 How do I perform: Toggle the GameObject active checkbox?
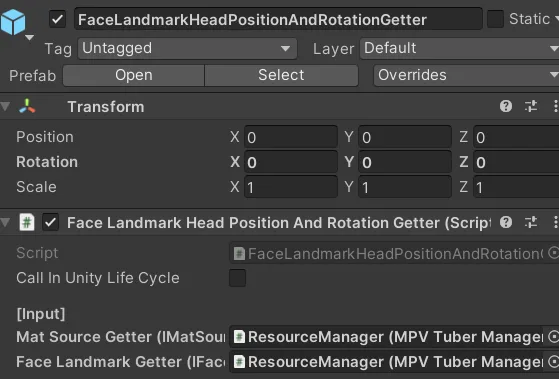[x=57, y=19]
